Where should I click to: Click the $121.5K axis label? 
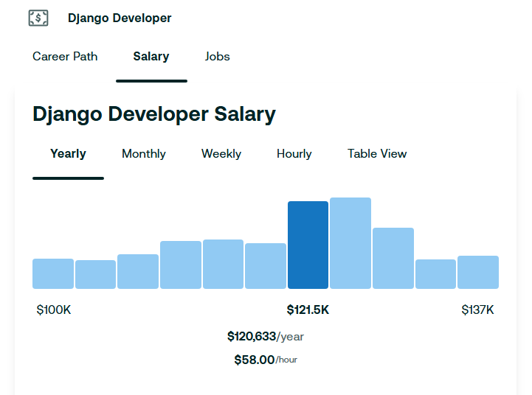click(x=308, y=310)
